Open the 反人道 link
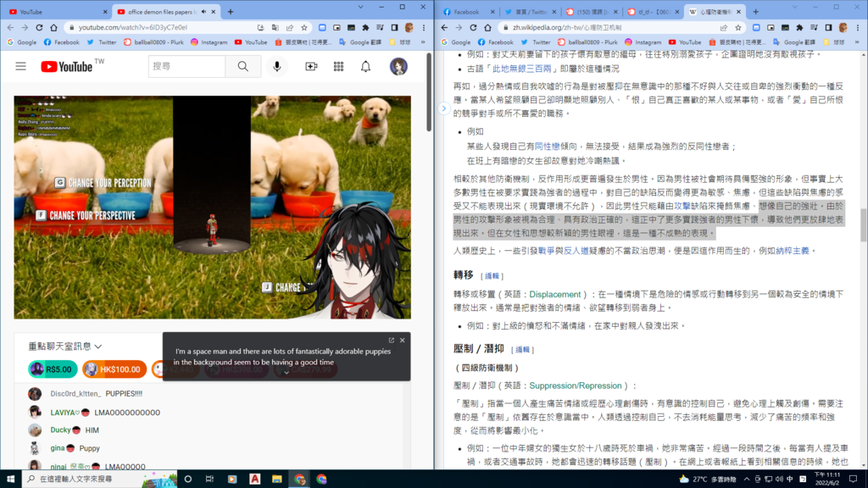The height and width of the screenshot is (488, 868). [576, 251]
